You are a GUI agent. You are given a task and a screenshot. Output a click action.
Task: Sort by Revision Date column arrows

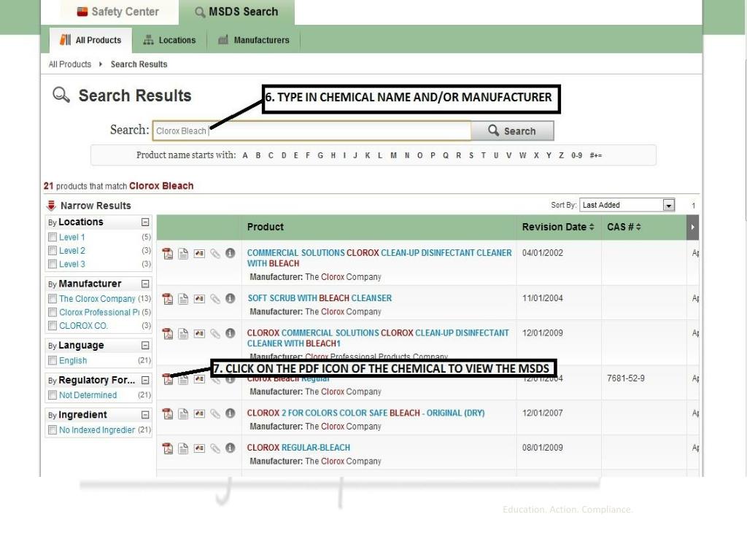[x=592, y=227]
